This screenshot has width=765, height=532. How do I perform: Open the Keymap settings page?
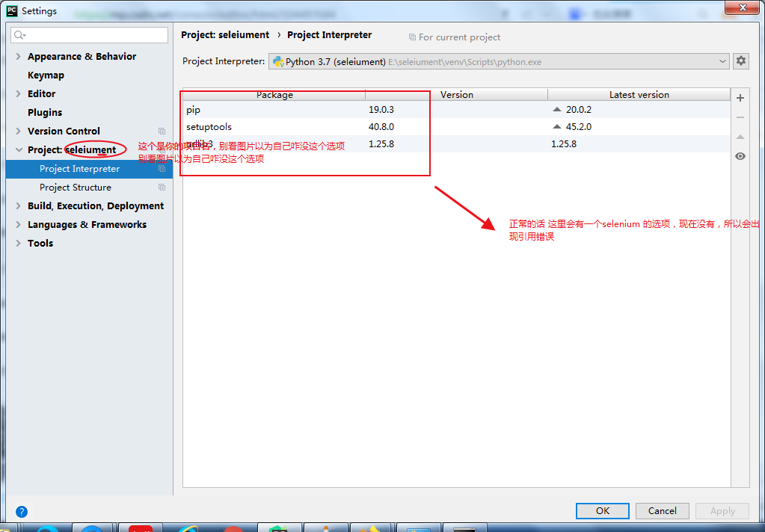(x=46, y=75)
